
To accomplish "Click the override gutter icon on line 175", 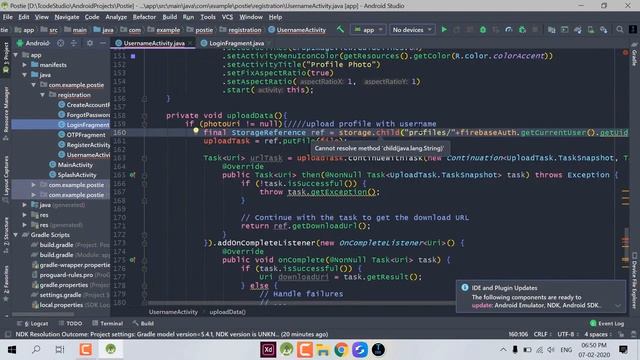I will [132, 260].
